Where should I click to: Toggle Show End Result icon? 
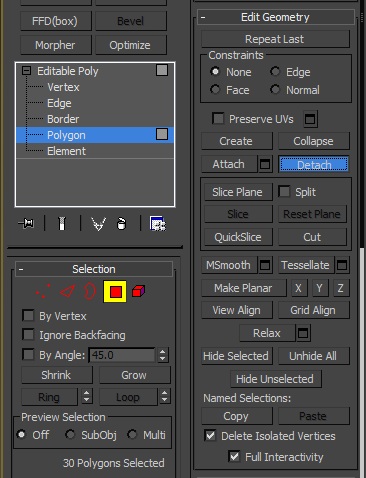click(x=62, y=223)
